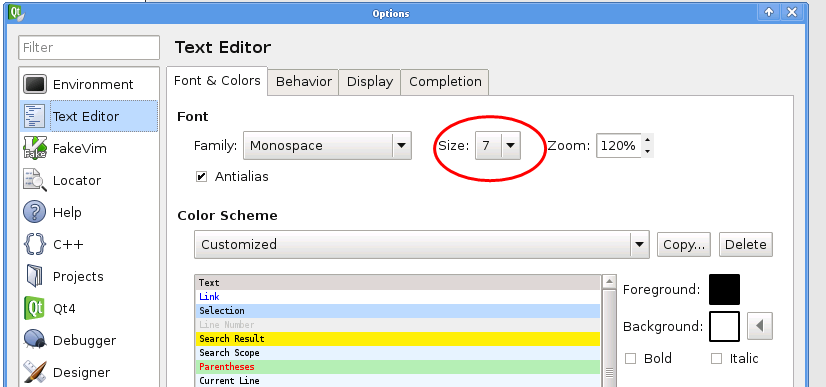Open the font Size dropdown
The width and height of the screenshot is (826, 387).
[x=498, y=146]
